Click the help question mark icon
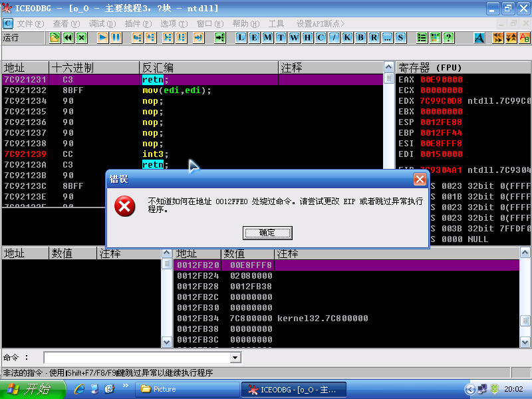The image size is (532, 399). (448, 38)
